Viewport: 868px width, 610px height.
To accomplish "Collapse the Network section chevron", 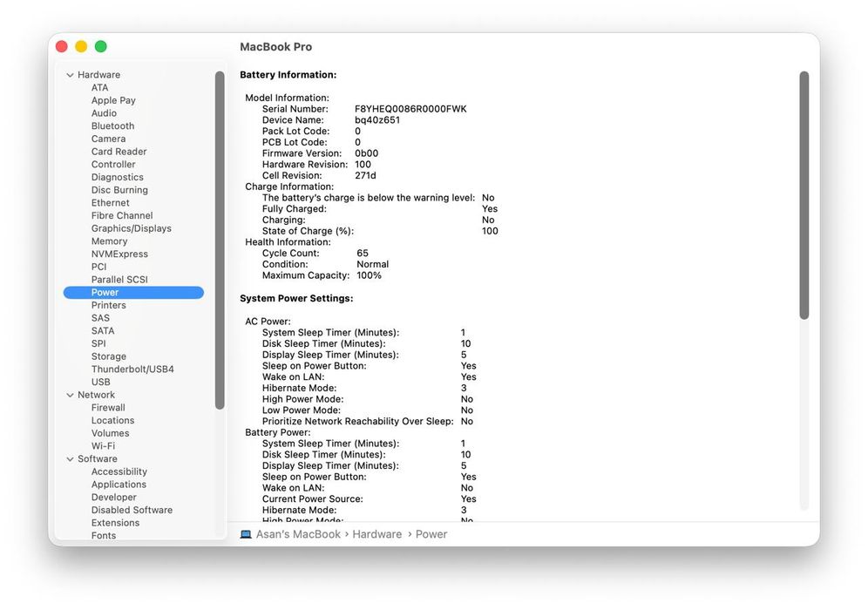I will click(x=71, y=395).
